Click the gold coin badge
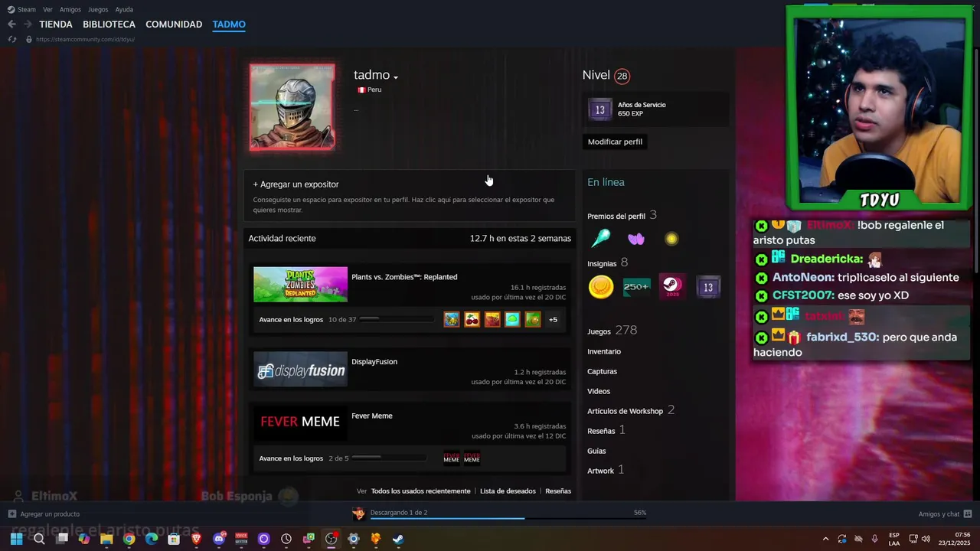Image resolution: width=980 pixels, height=551 pixels. pyautogui.click(x=601, y=287)
